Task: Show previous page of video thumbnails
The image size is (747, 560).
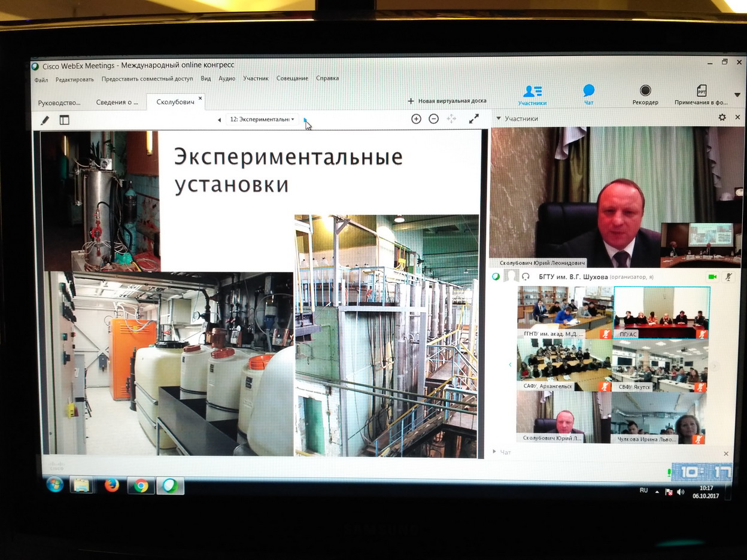Action: [x=510, y=364]
